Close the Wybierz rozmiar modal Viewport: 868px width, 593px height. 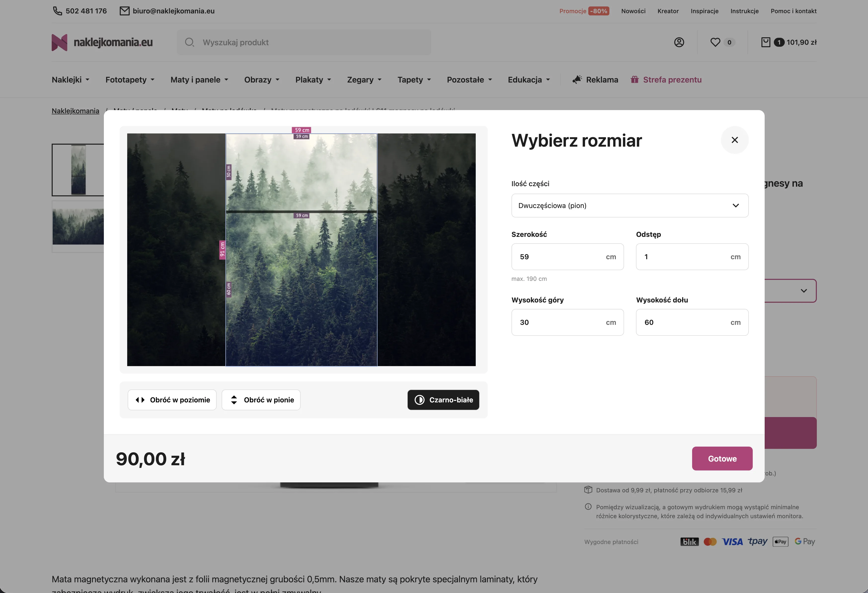coord(735,140)
